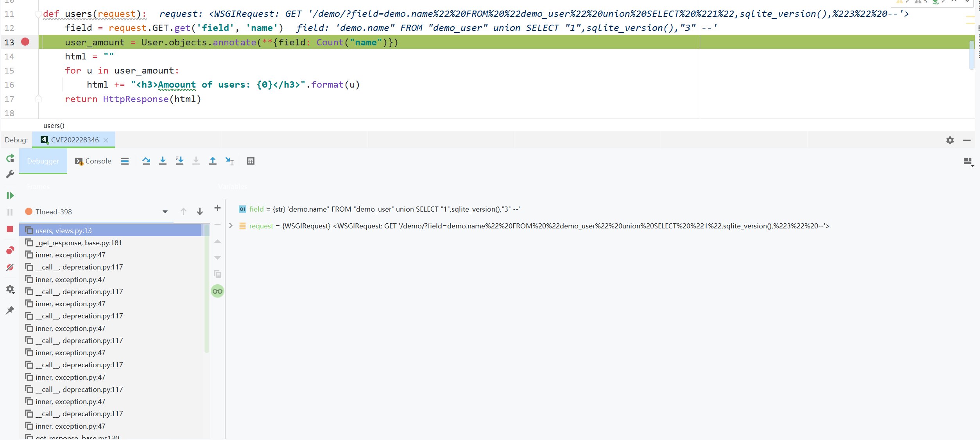Resume program execution
This screenshot has height=440, width=980.
[x=10, y=196]
